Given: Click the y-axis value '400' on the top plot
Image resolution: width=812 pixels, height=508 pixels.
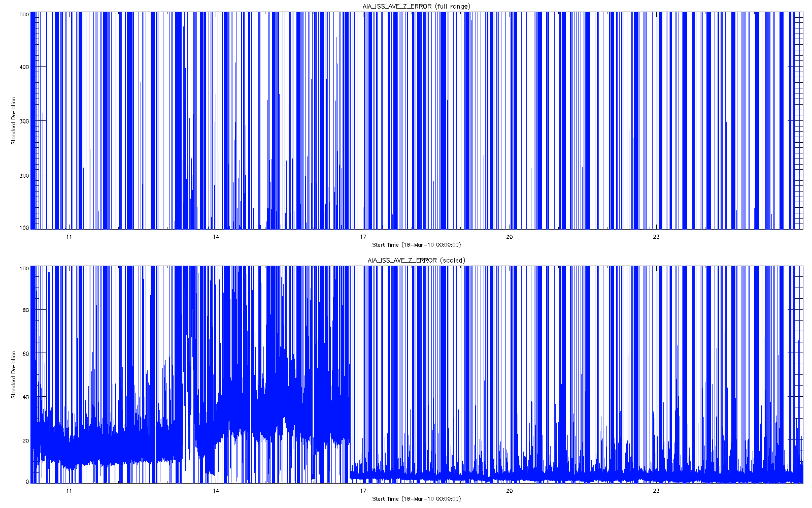Looking at the screenshot, I should click(24, 67).
